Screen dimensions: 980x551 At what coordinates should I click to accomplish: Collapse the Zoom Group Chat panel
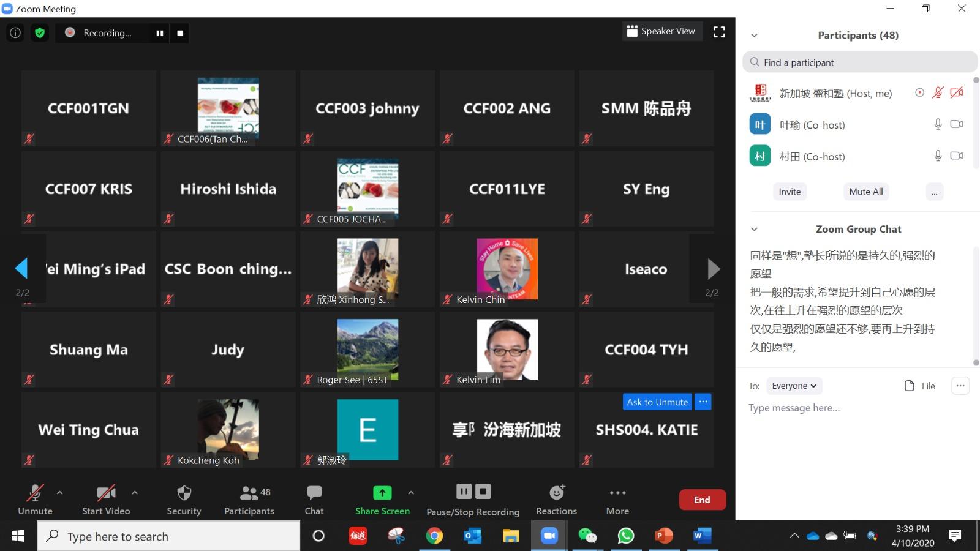(754, 229)
